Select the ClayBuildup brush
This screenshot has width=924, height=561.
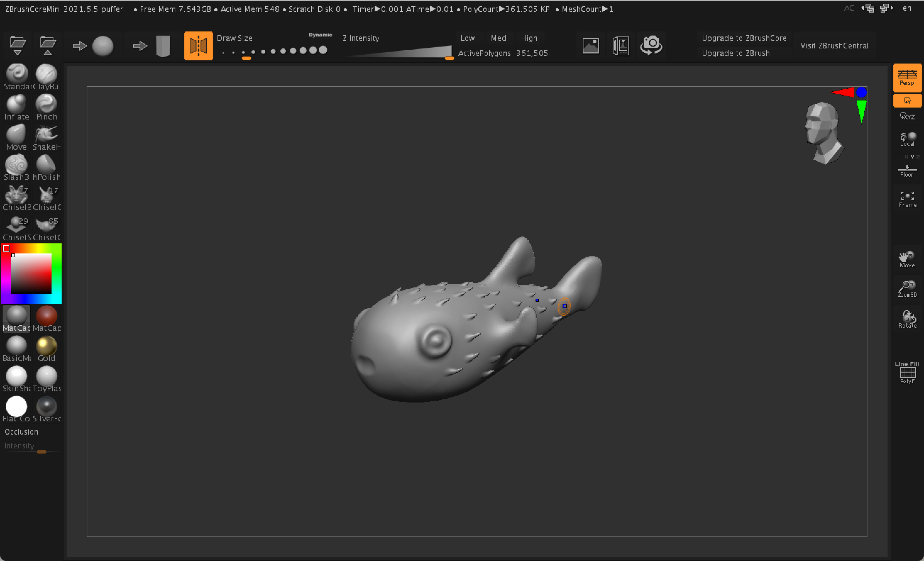click(47, 77)
